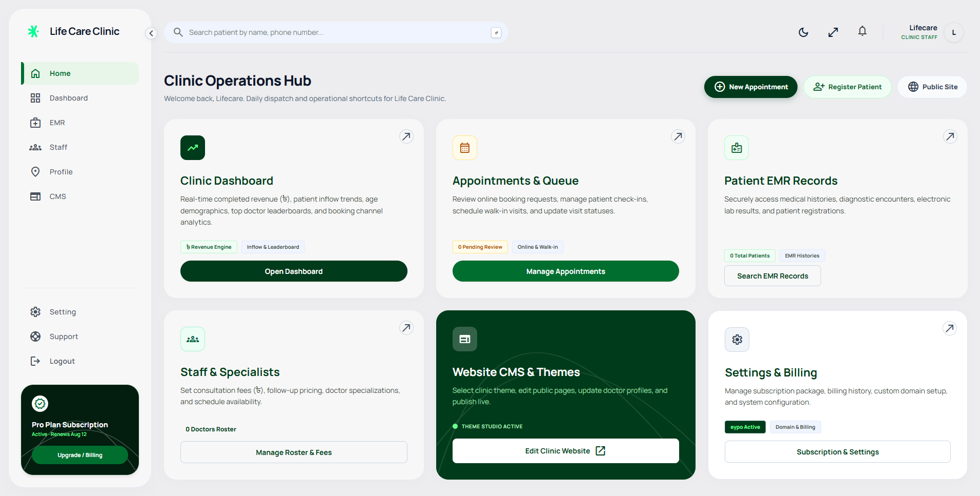Open Staff from the sidebar

pos(80,147)
